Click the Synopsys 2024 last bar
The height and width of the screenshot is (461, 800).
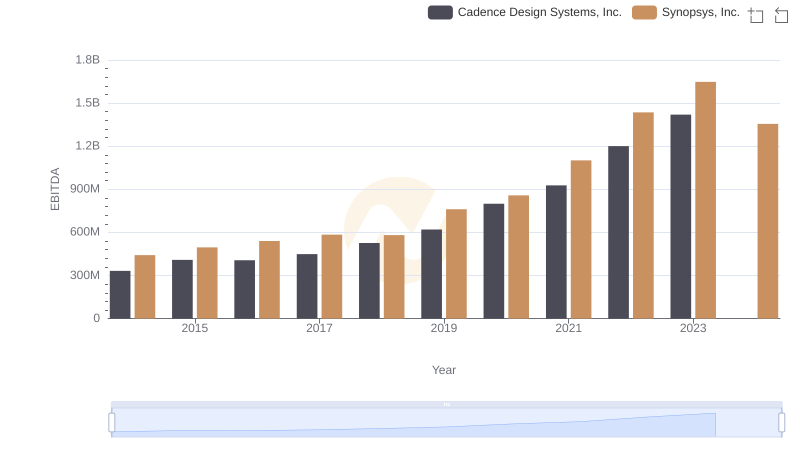point(767,221)
